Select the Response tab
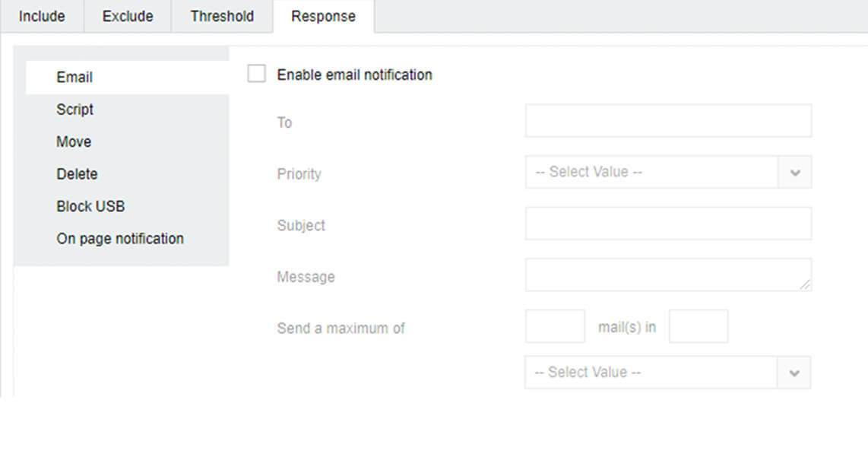The image size is (868, 470). [x=323, y=16]
